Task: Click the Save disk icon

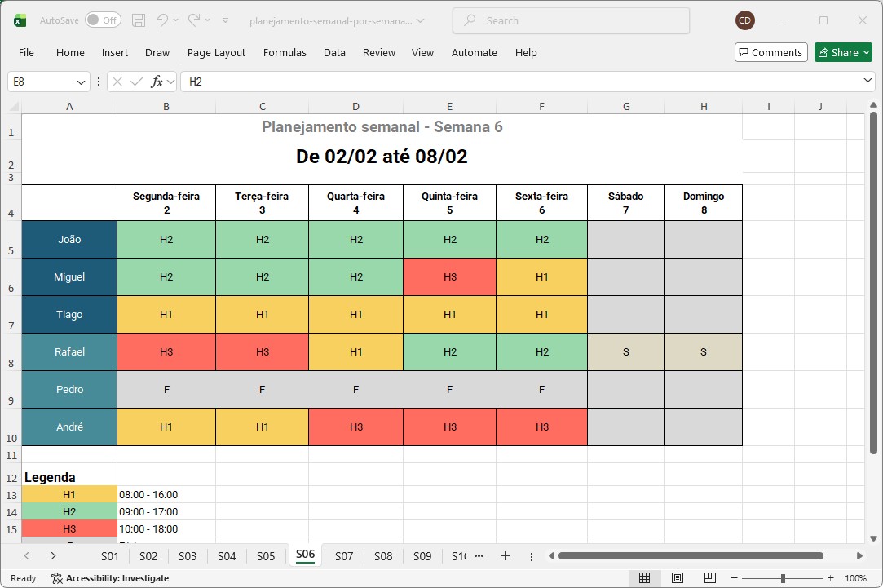Action: point(139,21)
